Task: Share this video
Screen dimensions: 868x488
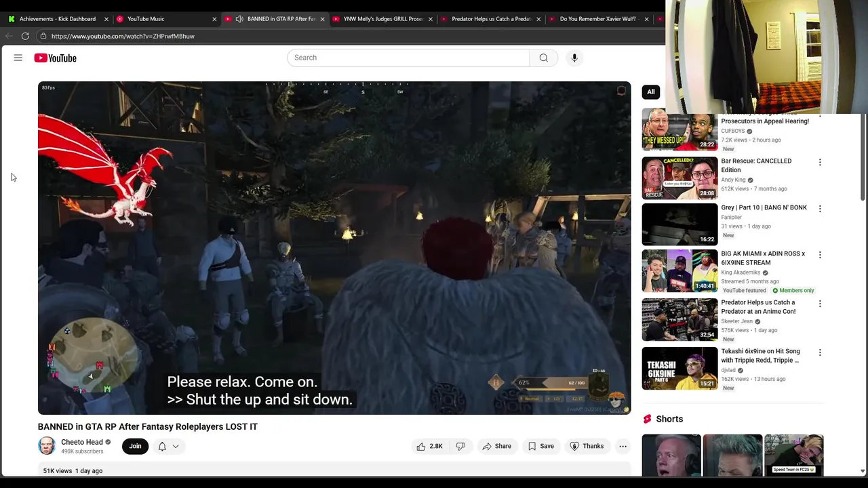Action: click(496, 446)
